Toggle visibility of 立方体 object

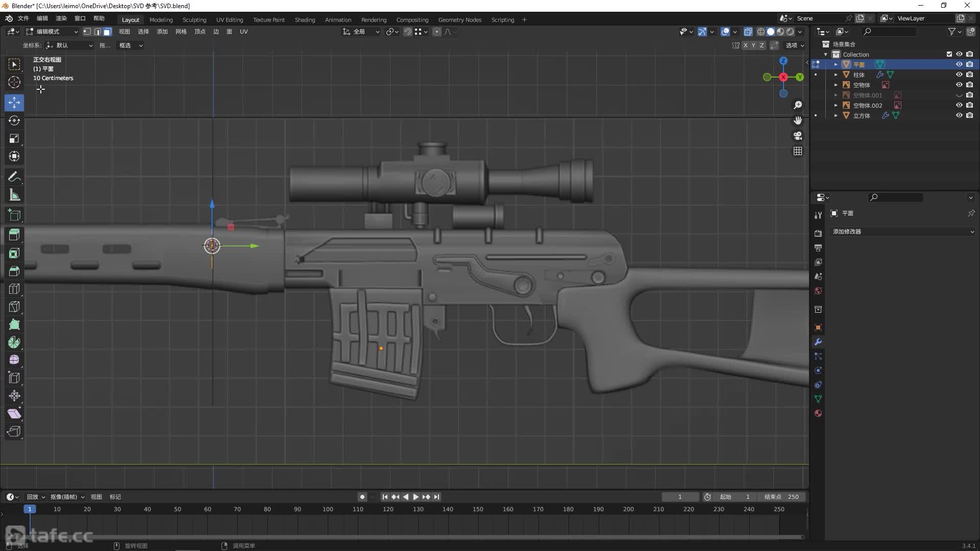click(x=959, y=115)
